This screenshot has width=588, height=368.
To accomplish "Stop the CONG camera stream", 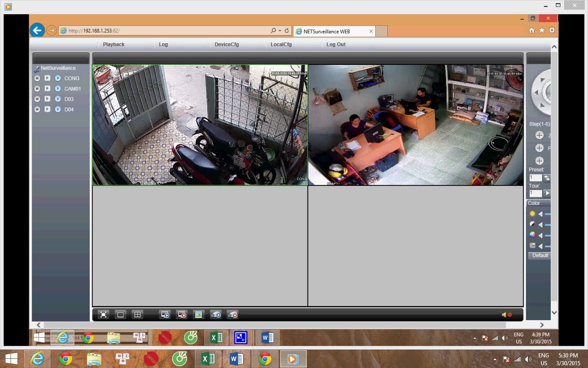I will pos(37,78).
